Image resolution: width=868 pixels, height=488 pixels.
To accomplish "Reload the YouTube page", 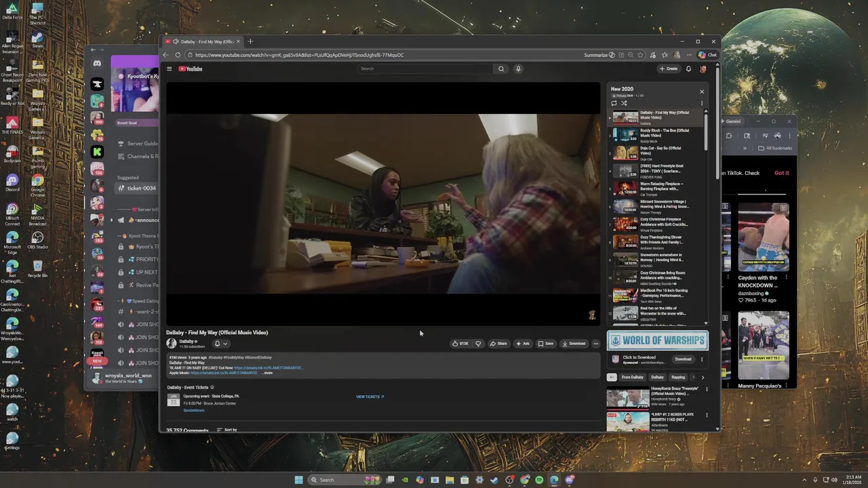I will tap(178, 55).
